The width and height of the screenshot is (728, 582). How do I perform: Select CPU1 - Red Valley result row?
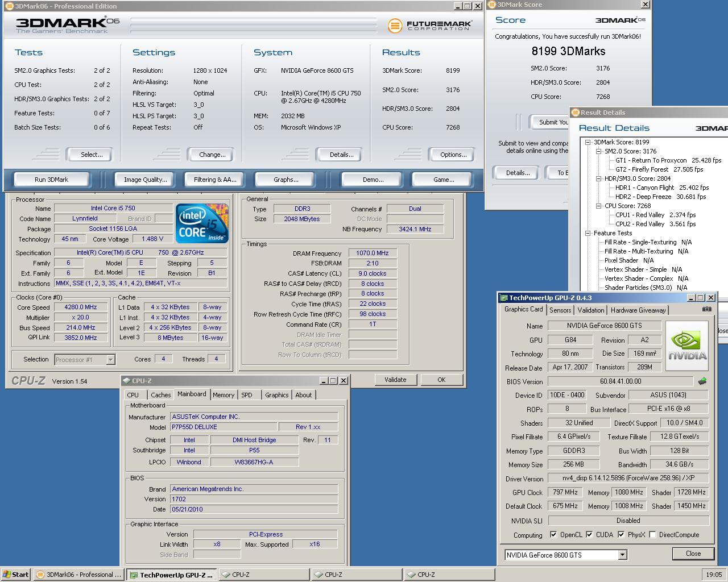(655, 215)
